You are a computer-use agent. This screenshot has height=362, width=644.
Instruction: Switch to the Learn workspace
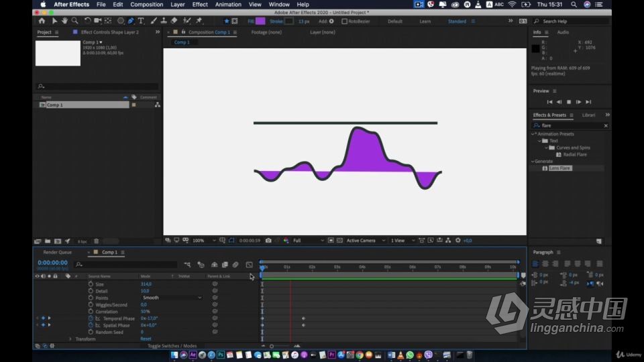pos(425,21)
